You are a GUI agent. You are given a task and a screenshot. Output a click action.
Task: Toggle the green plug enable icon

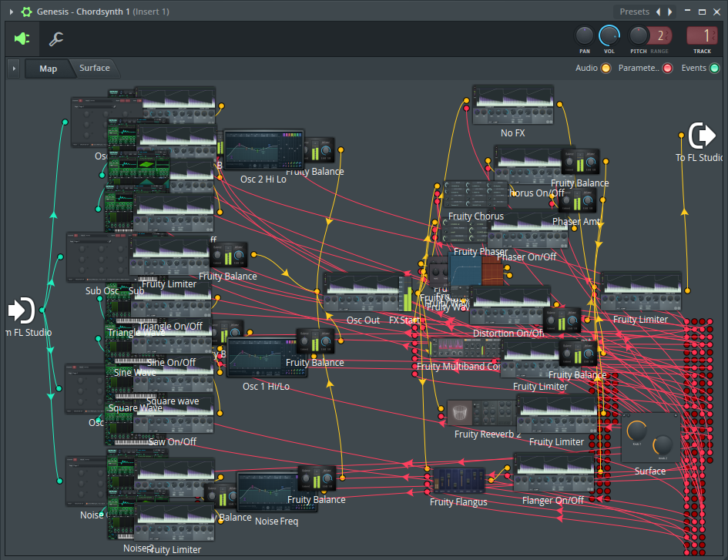tap(22, 39)
